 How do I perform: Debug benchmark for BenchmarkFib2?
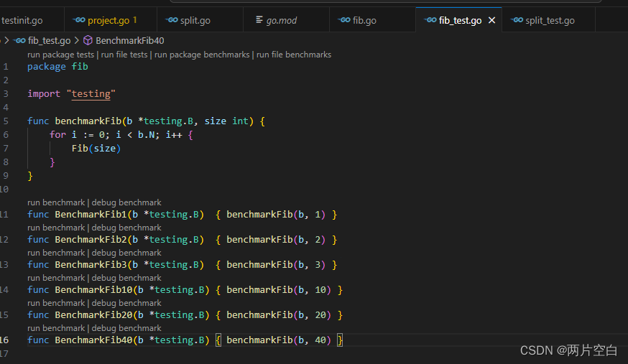tap(126, 228)
